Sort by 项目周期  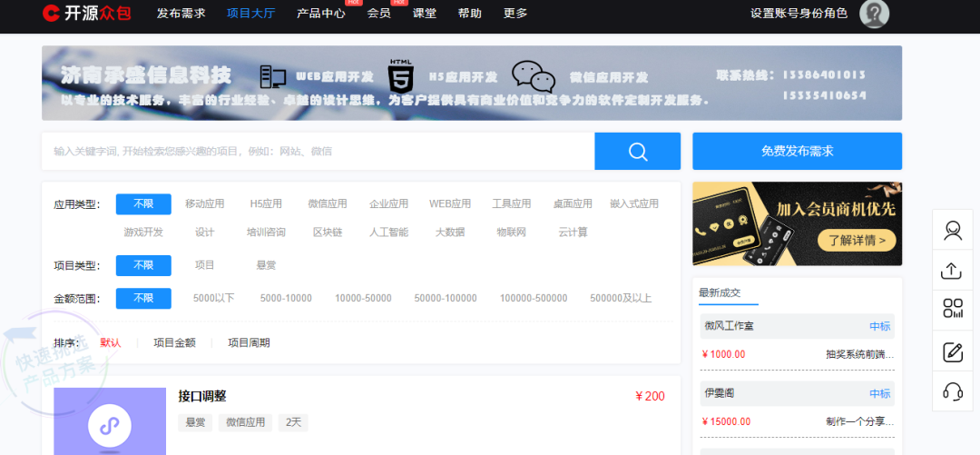pyautogui.click(x=249, y=343)
